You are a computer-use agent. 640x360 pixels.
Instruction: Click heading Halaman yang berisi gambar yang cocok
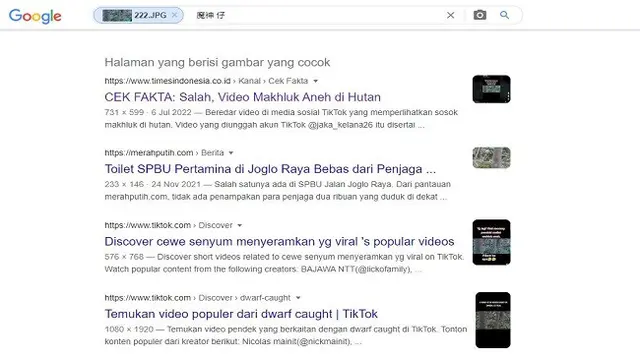pos(217,62)
